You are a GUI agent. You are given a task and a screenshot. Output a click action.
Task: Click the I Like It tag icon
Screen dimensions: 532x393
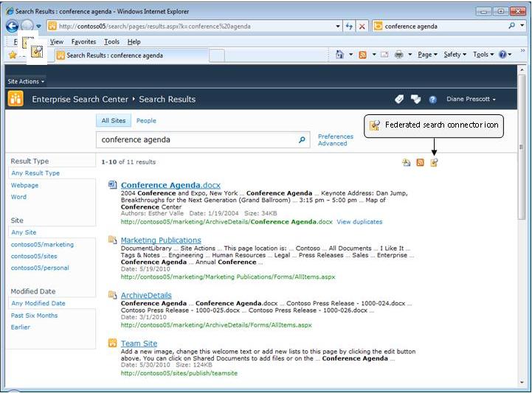pos(399,99)
